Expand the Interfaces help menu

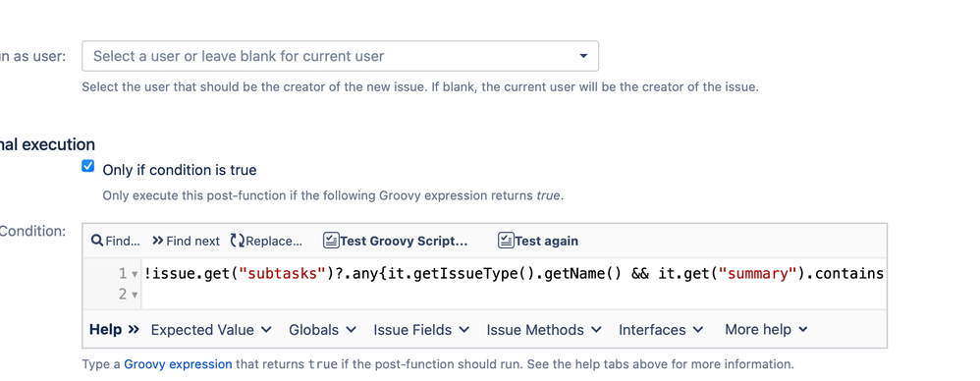[661, 329]
